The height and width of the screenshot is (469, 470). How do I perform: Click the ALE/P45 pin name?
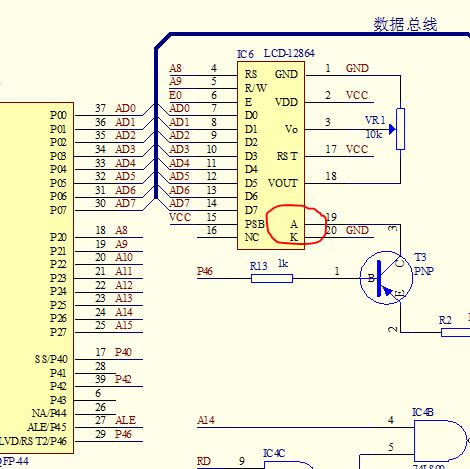47,427
